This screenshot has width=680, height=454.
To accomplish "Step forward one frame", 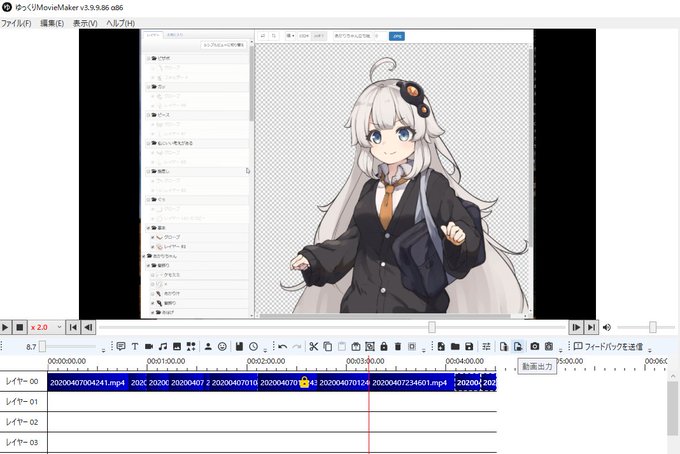I will tap(576, 327).
